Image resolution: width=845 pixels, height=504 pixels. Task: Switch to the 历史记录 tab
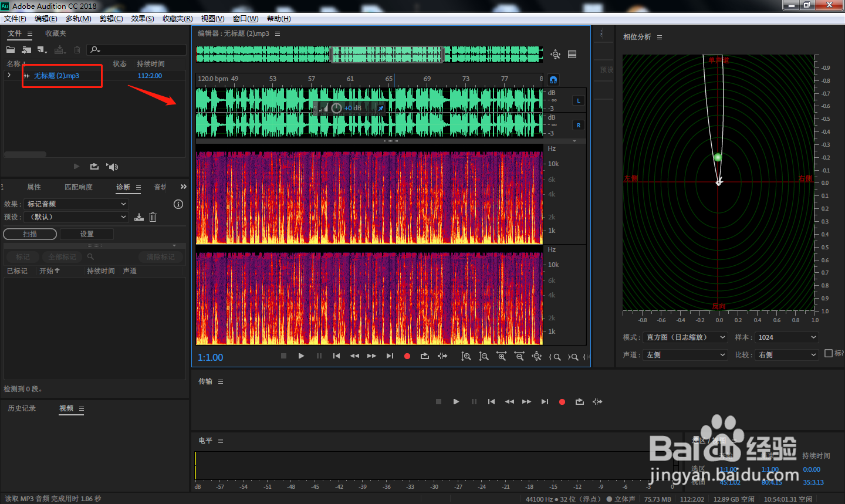click(22, 408)
